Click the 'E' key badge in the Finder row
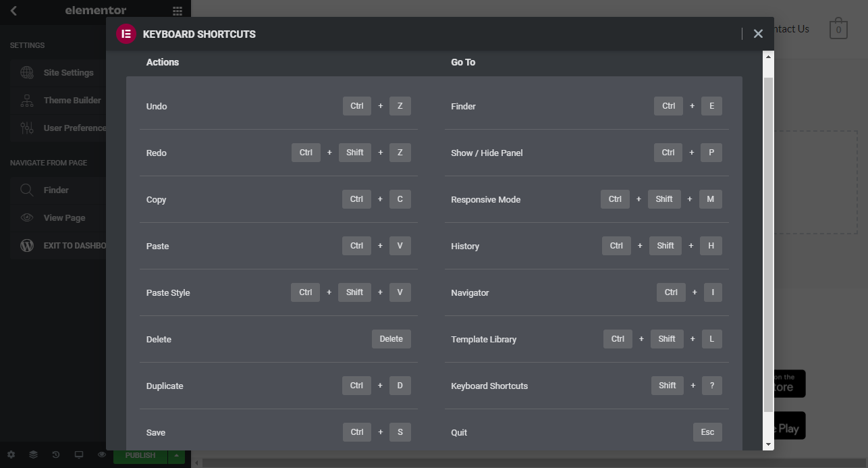This screenshot has width=868, height=468. tap(711, 106)
